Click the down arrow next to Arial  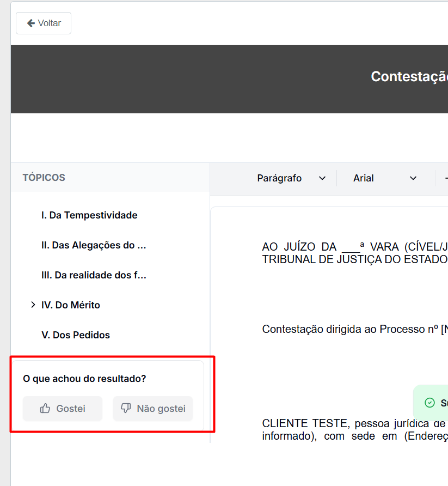[413, 178]
